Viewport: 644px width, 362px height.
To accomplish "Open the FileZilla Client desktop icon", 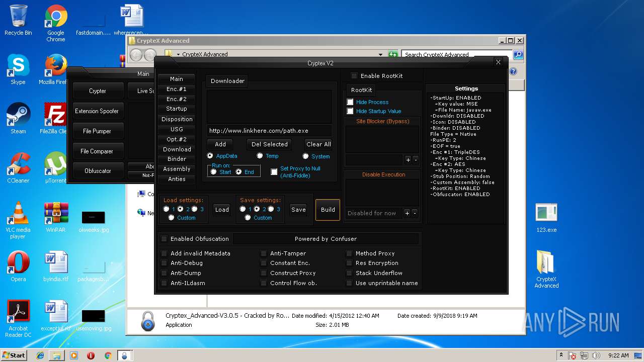I will point(56,119).
